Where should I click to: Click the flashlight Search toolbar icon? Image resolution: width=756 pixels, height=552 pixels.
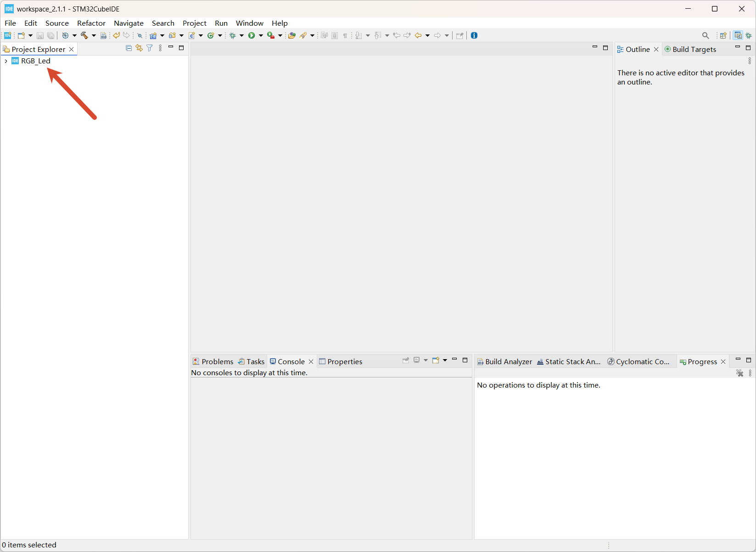[303, 35]
